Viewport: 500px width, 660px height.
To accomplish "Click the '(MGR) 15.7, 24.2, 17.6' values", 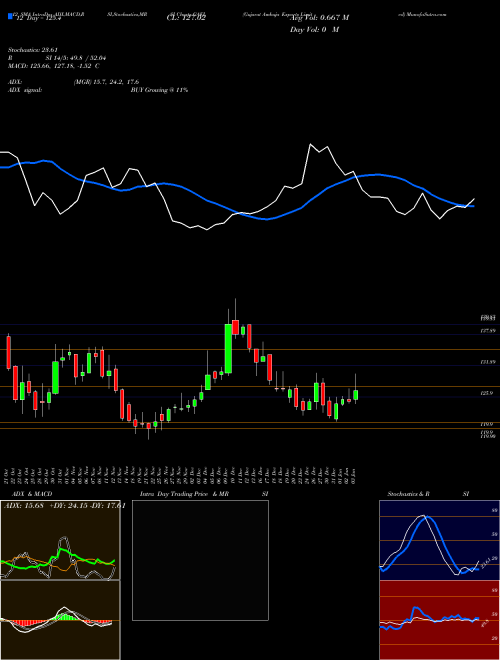I will [x=106, y=82].
